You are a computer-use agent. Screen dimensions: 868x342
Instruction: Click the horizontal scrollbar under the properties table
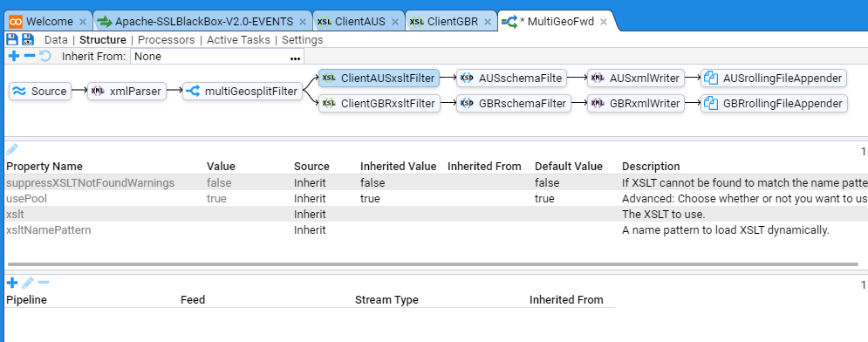(433, 264)
